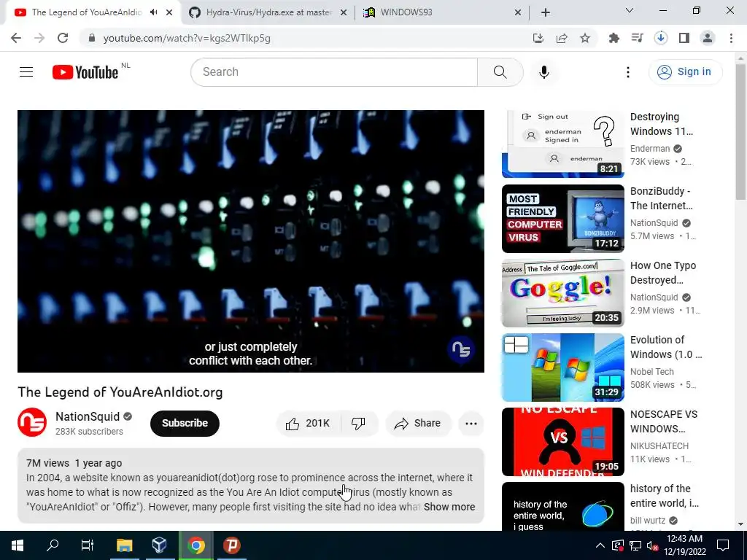747x560 pixels.
Task: Open the media controls icon
Action: click(x=637, y=38)
